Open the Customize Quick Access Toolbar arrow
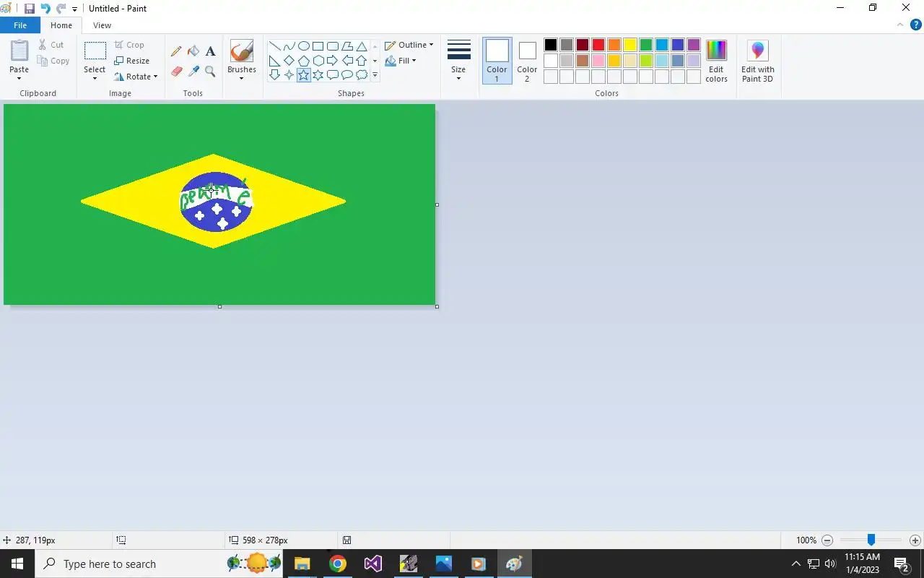This screenshot has width=924, height=578. [x=74, y=9]
